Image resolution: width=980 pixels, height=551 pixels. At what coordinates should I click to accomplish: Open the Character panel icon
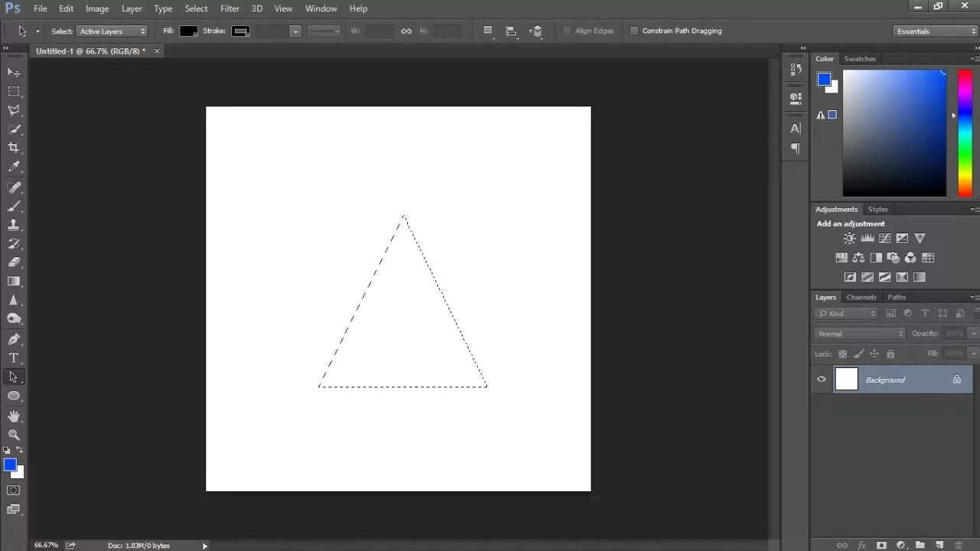pos(795,129)
